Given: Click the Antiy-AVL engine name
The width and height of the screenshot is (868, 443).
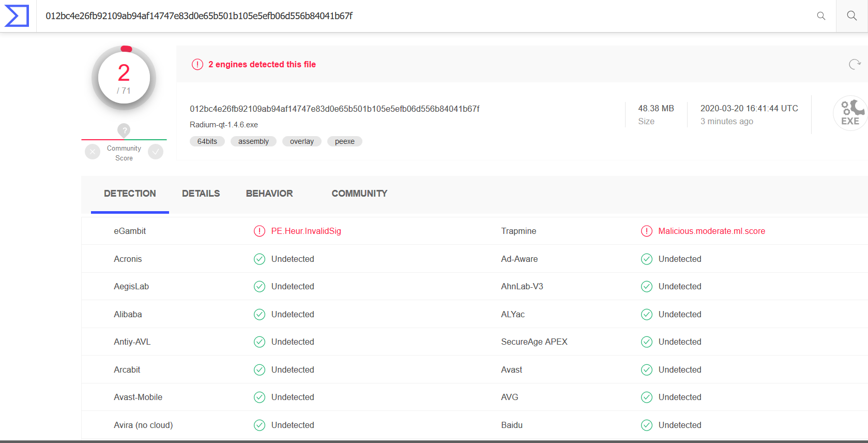Looking at the screenshot, I should tap(132, 342).
